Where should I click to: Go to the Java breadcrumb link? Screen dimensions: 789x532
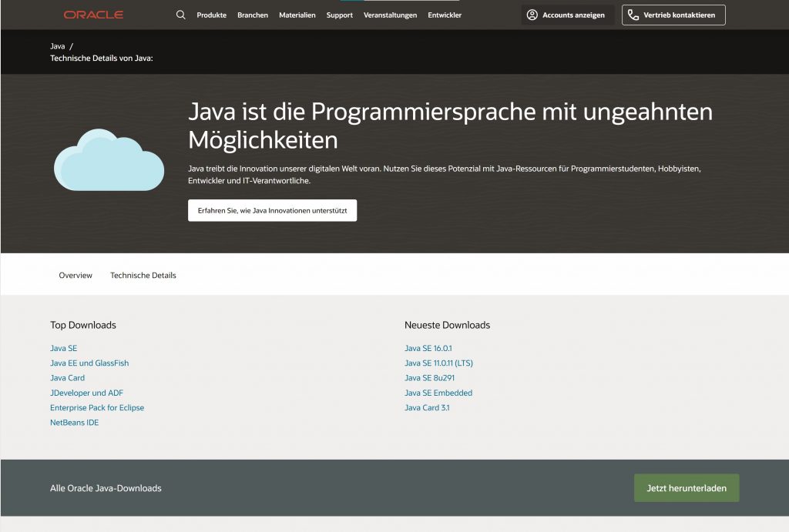(57, 46)
